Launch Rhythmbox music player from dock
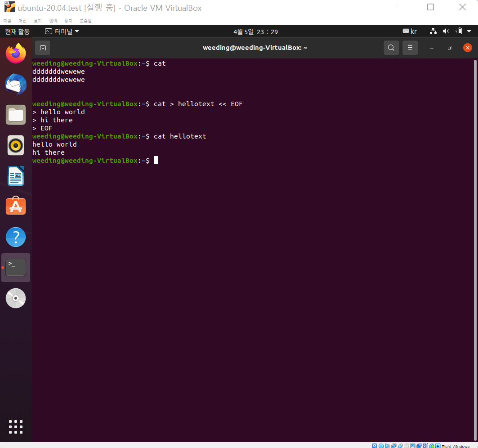 [x=16, y=145]
